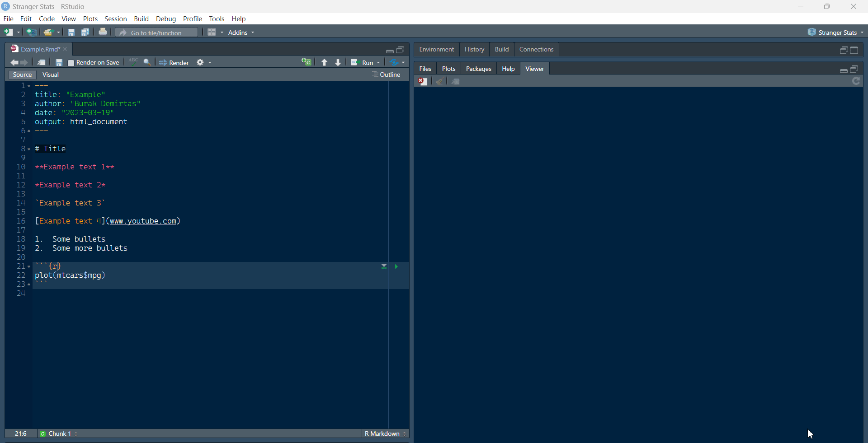Switch to the Environment tab
Image resolution: width=868 pixels, height=443 pixels.
436,50
